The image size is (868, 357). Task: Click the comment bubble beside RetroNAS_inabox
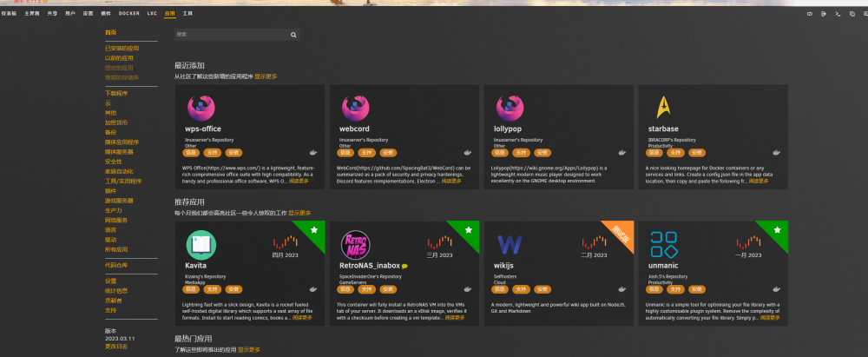point(404,266)
